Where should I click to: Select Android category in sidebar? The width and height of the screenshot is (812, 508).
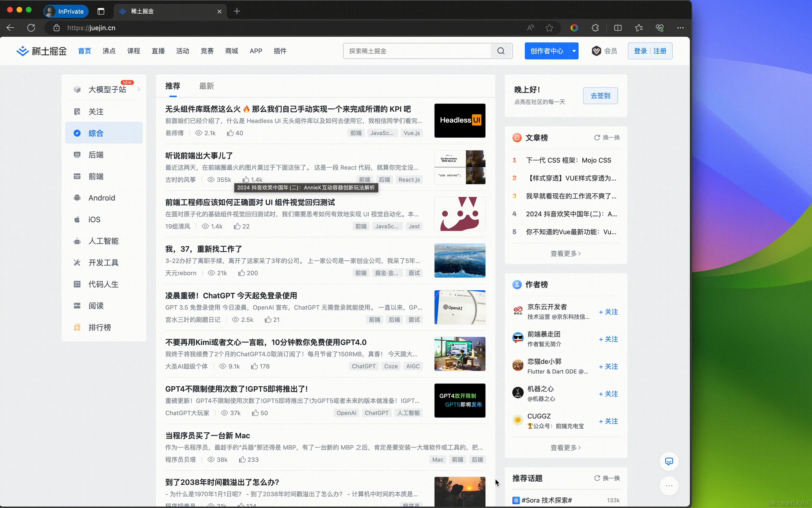point(104,198)
